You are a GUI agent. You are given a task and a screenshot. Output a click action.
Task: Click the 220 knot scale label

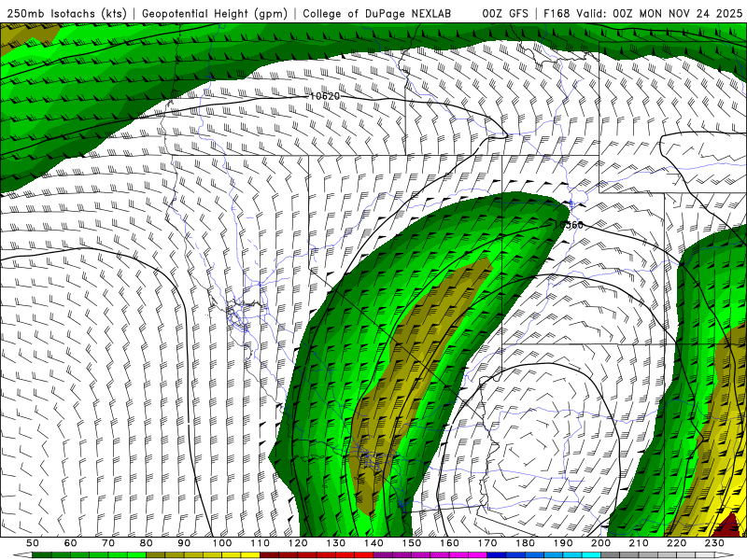(677, 543)
